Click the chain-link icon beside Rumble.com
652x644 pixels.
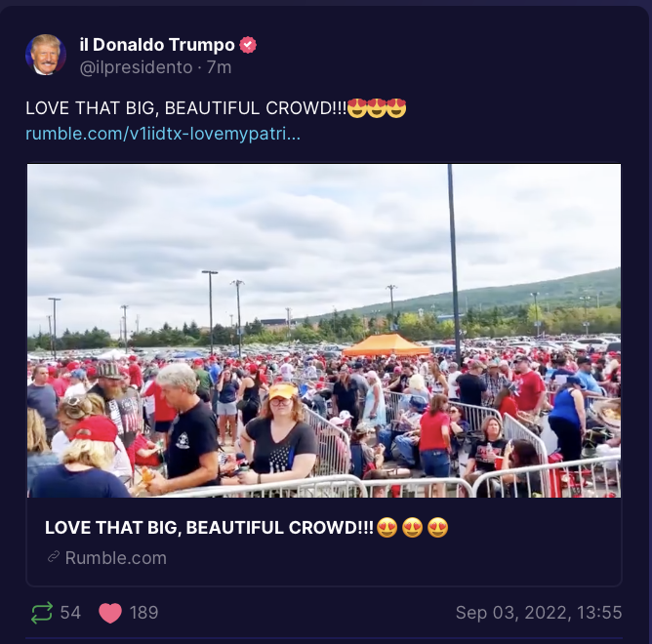[x=54, y=557]
